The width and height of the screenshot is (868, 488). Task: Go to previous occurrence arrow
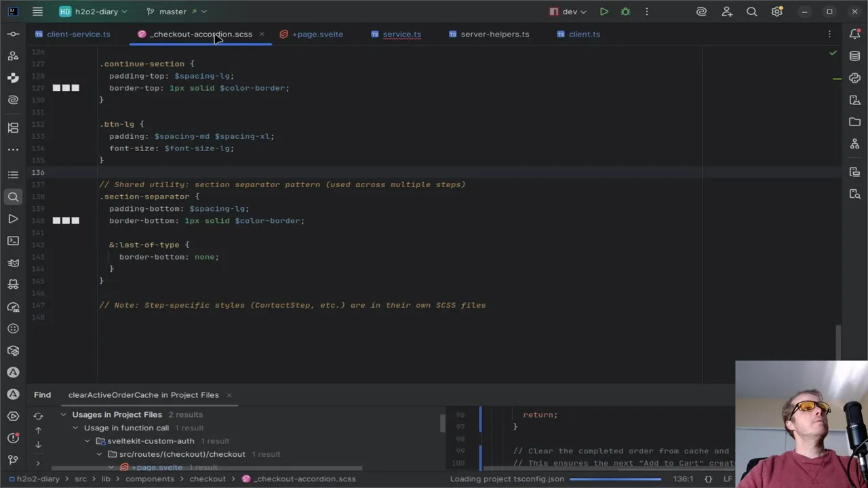coord(38,430)
